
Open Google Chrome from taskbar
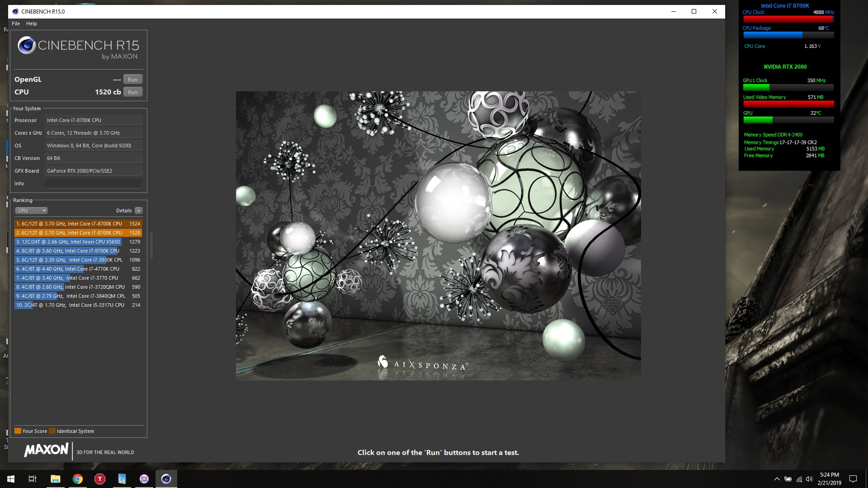coord(78,479)
